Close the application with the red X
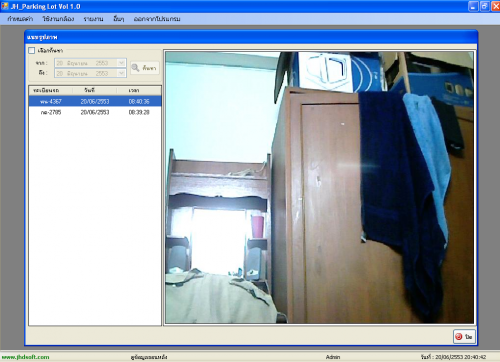 [x=495, y=6]
